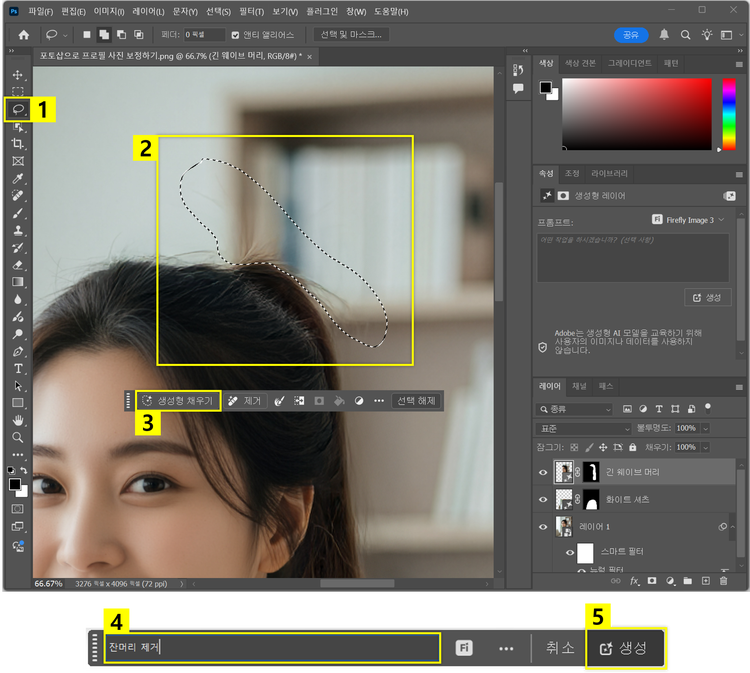This screenshot has width=750, height=673.
Task: Open notifications bell icon
Action: point(664,34)
